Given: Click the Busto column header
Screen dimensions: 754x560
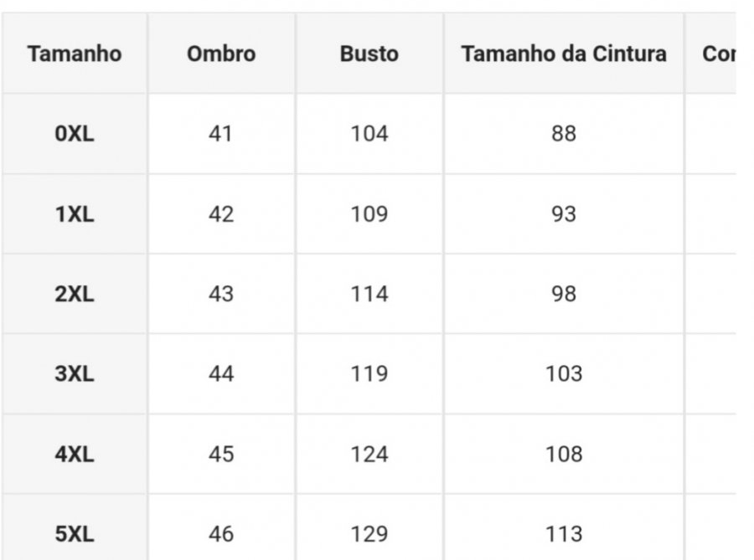Looking at the screenshot, I should (369, 54).
